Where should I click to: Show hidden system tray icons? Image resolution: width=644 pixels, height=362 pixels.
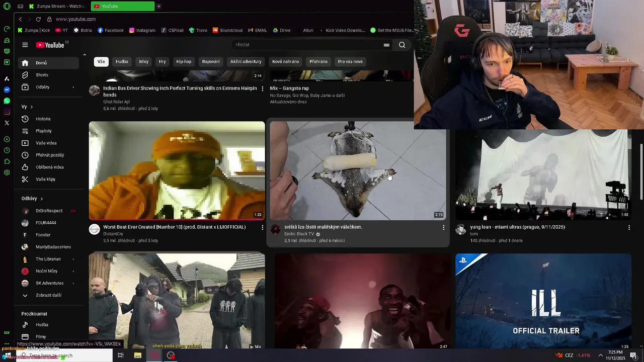600,355
